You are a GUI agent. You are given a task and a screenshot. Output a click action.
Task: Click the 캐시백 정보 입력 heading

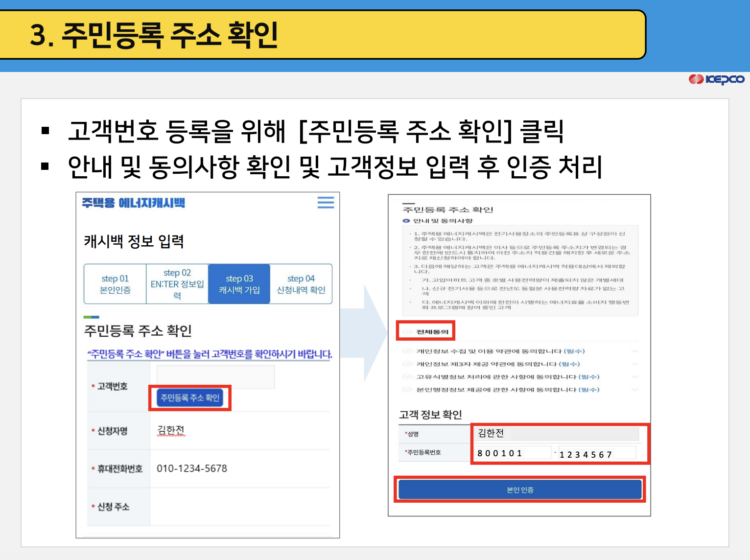(x=134, y=241)
